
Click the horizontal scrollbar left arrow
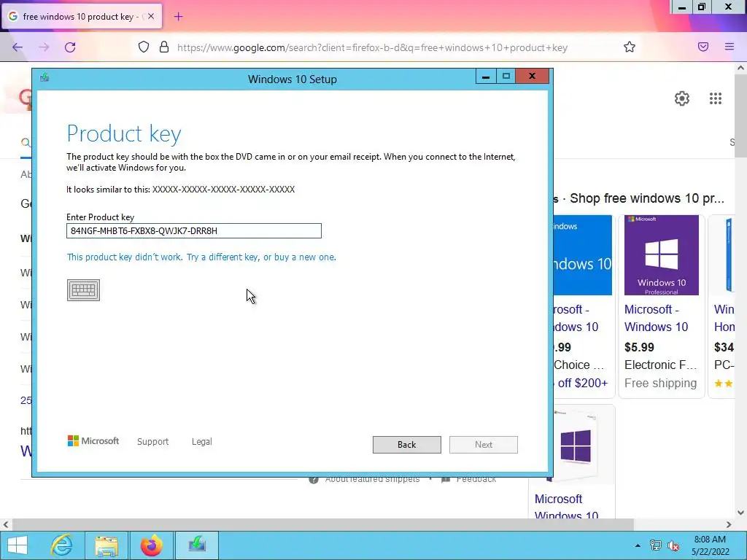point(6,525)
